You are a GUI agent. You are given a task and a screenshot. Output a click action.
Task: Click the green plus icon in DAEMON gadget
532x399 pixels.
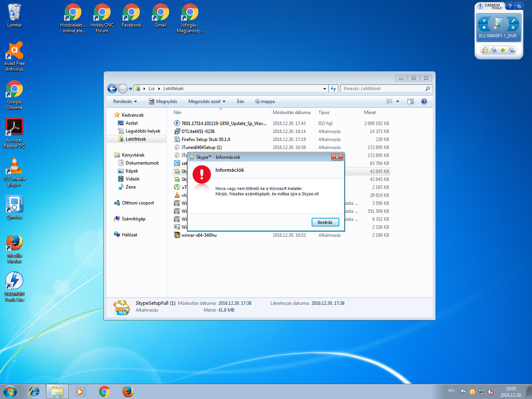coord(503,50)
